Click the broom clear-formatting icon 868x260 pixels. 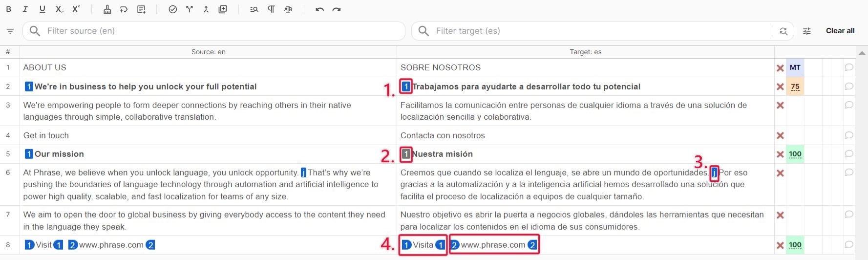tap(107, 9)
